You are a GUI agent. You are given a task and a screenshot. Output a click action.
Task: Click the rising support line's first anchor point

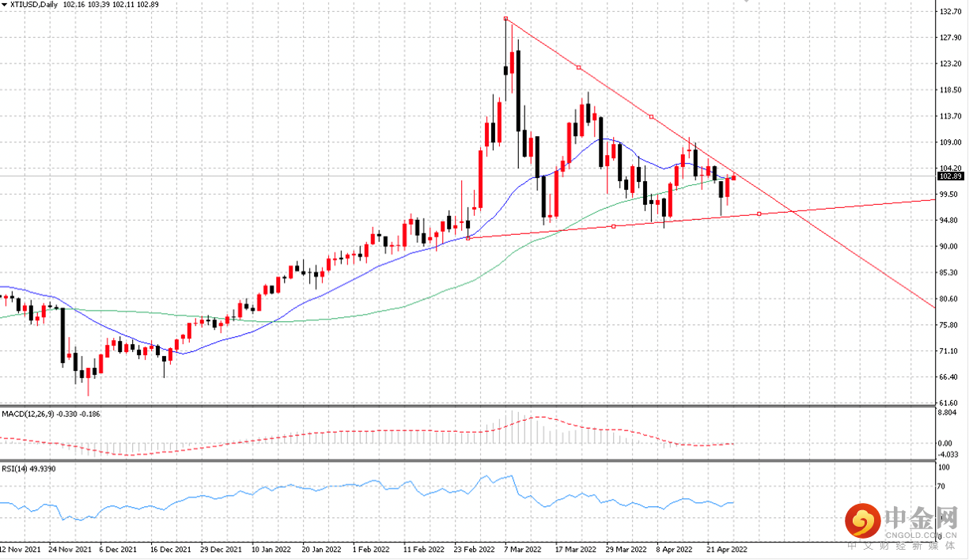point(469,237)
